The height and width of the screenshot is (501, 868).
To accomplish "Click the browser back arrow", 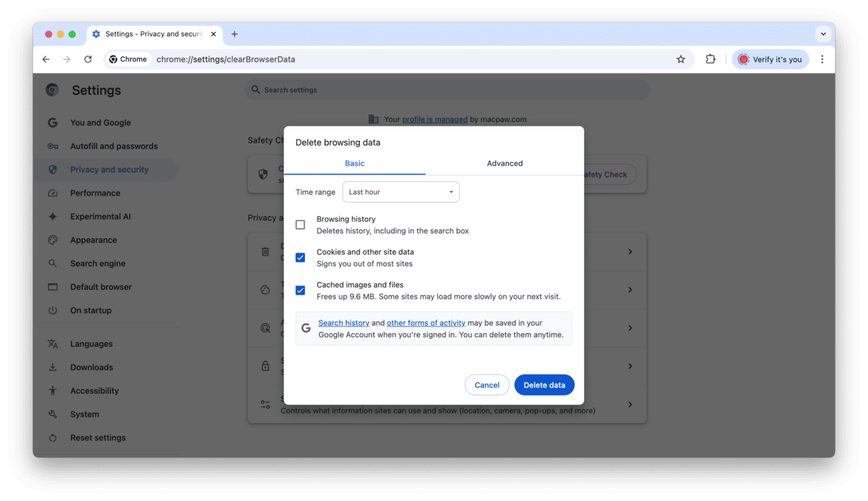I will [x=46, y=59].
